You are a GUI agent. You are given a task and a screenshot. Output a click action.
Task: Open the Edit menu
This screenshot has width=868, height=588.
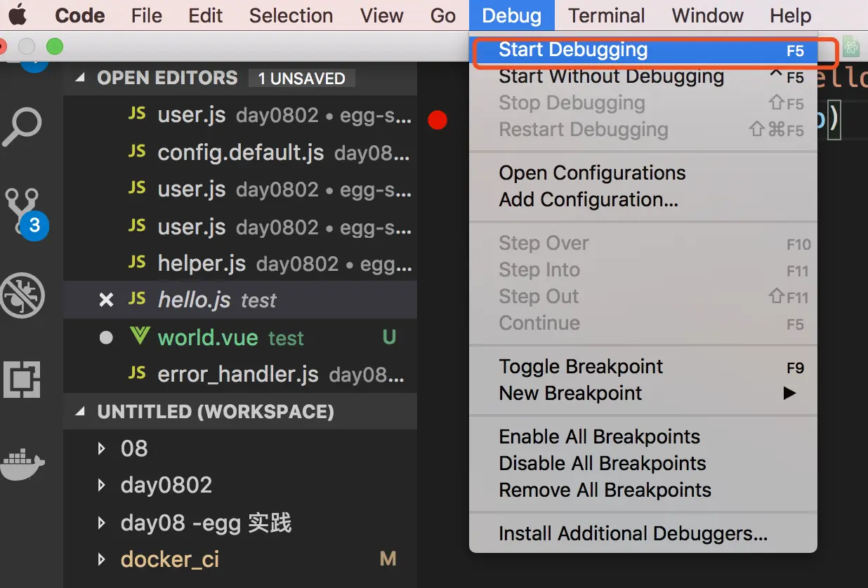coord(206,15)
